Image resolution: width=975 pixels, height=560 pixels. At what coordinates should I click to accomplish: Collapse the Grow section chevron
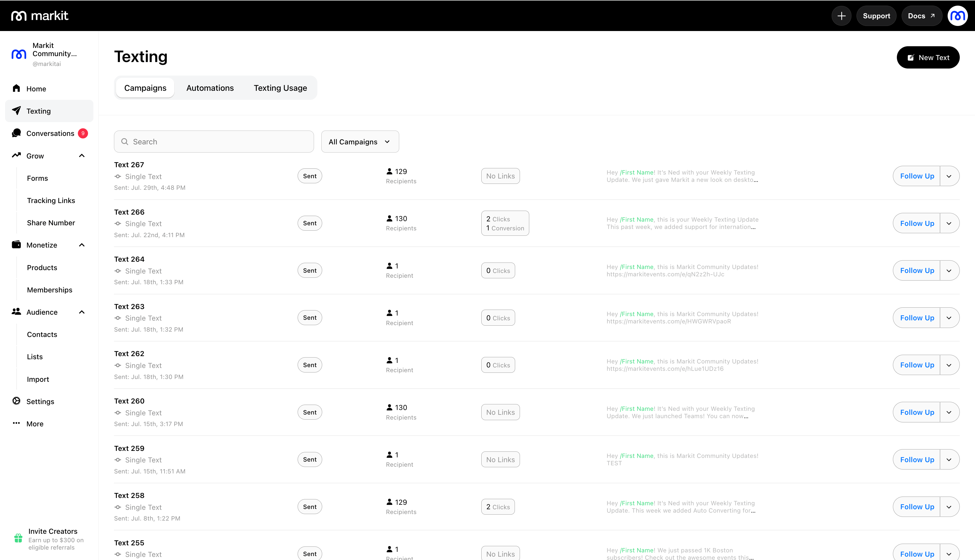coord(82,155)
